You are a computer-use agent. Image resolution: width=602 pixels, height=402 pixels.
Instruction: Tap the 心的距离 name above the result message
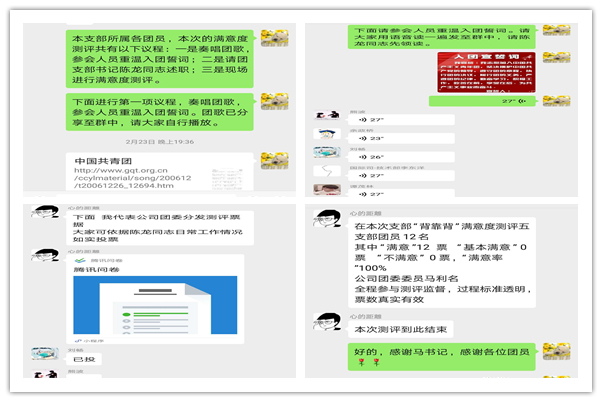pos(365,213)
